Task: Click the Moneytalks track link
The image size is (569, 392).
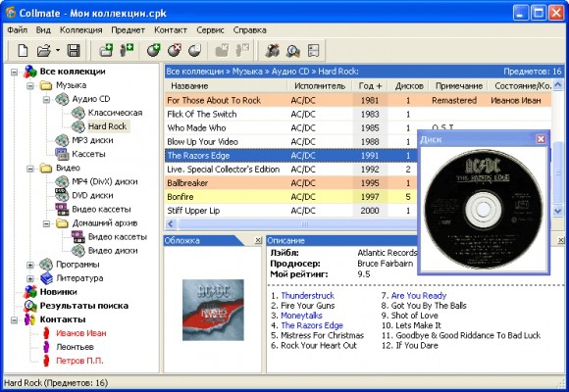Action: [x=301, y=316]
